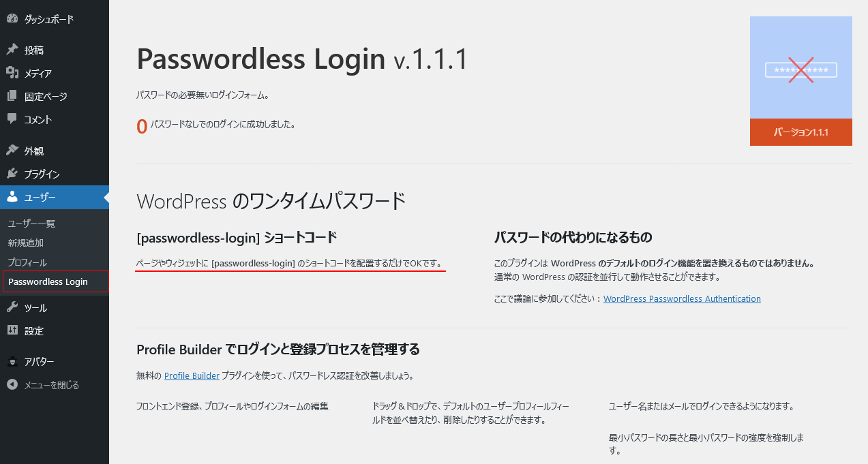Click the orange 0 login count
The image size is (868, 464).
(x=142, y=126)
